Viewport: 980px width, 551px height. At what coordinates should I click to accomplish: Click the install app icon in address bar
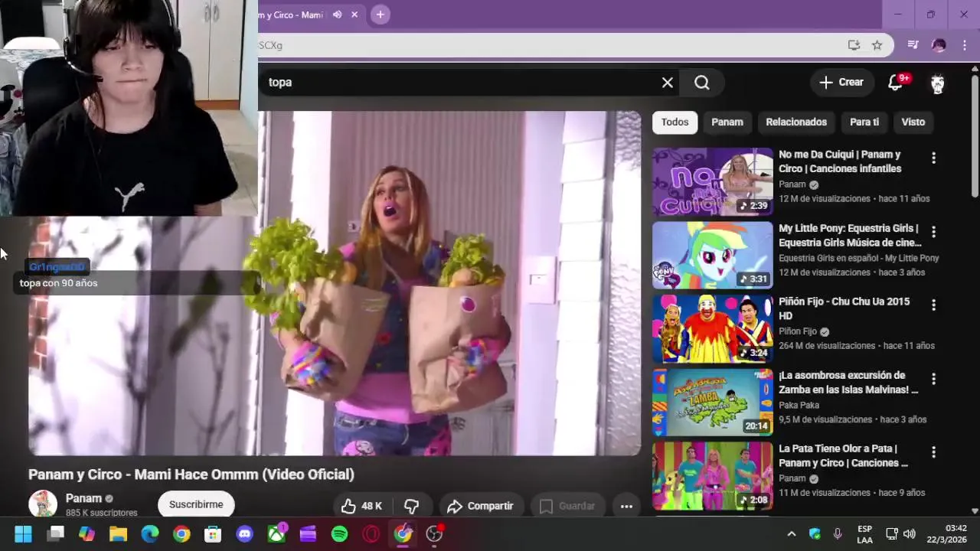tap(854, 45)
